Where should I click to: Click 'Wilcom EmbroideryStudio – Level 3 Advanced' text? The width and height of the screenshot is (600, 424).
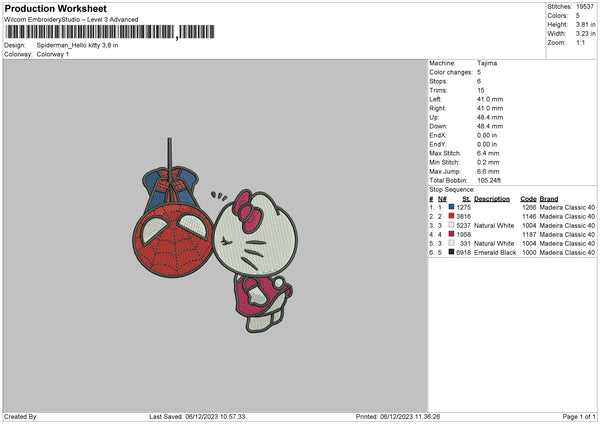tap(71, 20)
